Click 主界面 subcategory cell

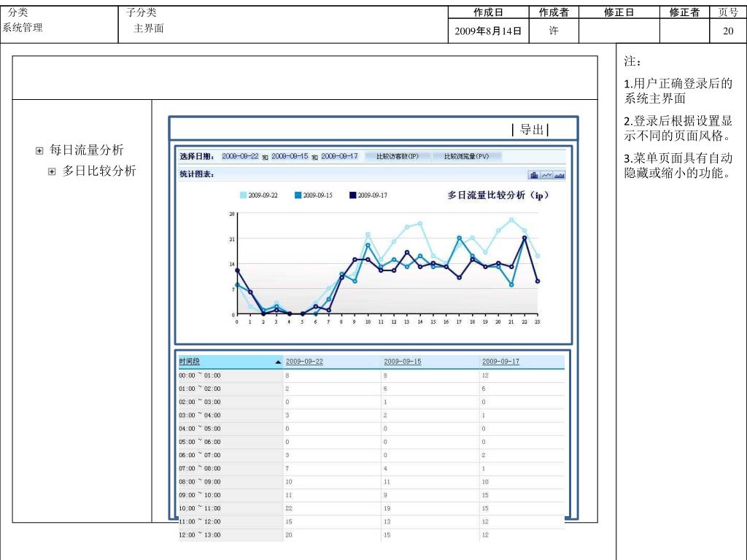tap(149, 28)
